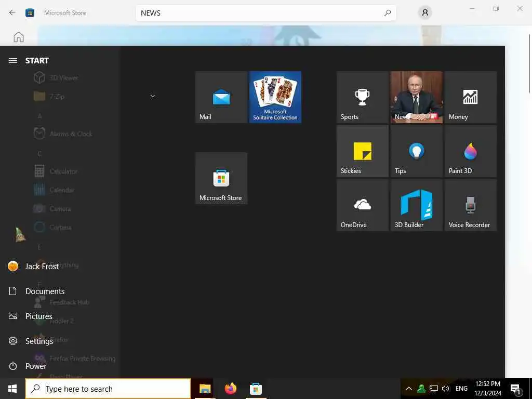Open the clock and calendar flyout

coord(488,389)
